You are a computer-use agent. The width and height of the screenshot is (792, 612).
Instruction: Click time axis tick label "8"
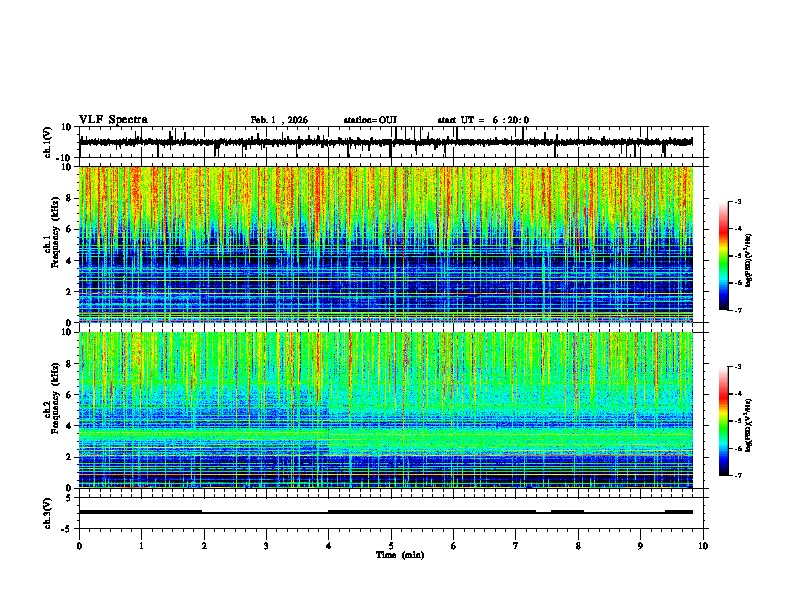(x=578, y=546)
